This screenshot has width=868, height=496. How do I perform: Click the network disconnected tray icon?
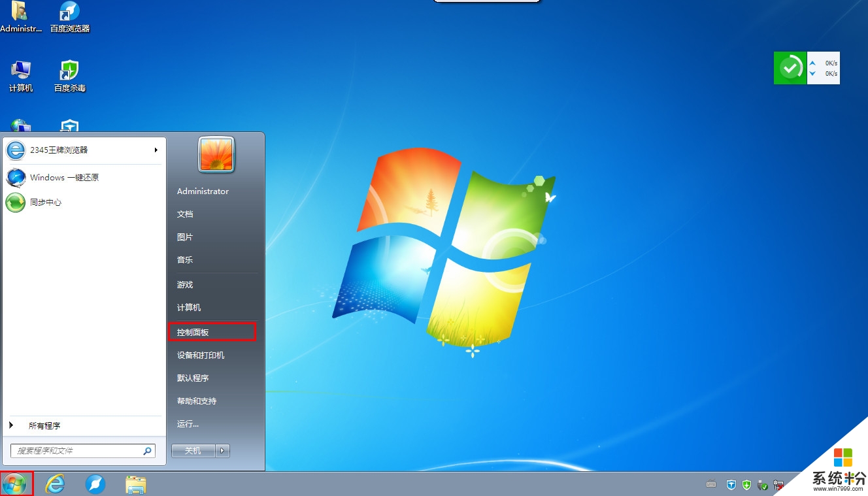click(x=778, y=485)
